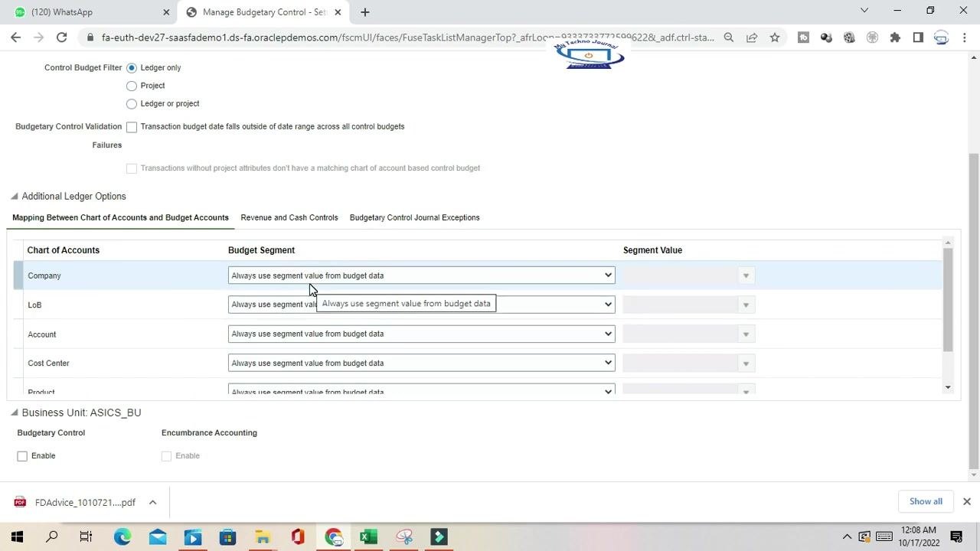Open Cost Center budget segment dropdown
Image resolution: width=980 pixels, height=551 pixels.
click(421, 363)
